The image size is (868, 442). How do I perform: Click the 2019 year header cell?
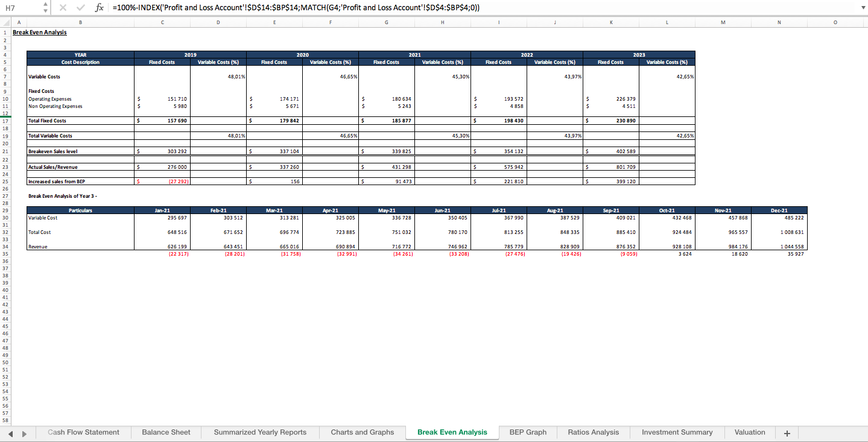pyautogui.click(x=190, y=55)
